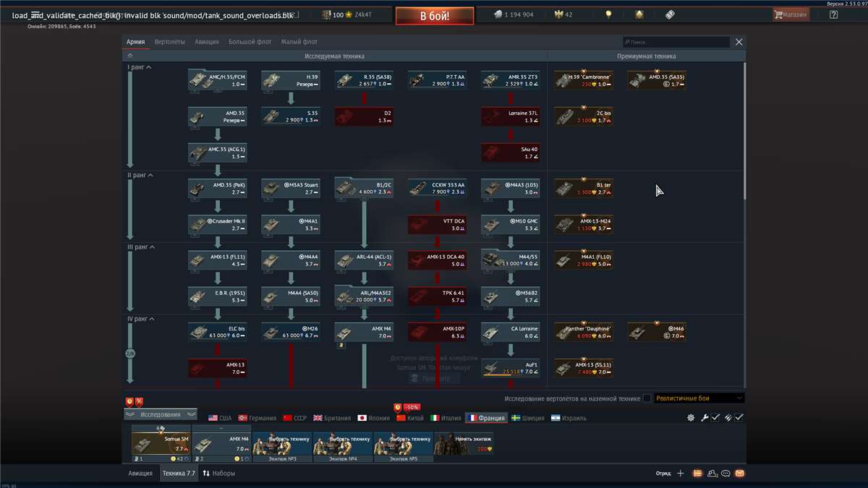This screenshot has width=868, height=488.
Task: Click the light bulb research points icon
Action: (x=609, y=14)
